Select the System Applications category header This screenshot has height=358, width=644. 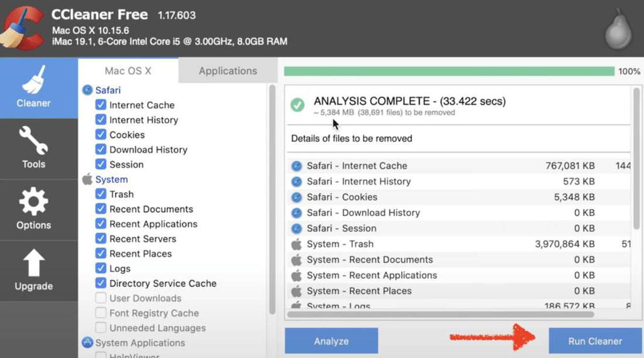[x=140, y=343]
